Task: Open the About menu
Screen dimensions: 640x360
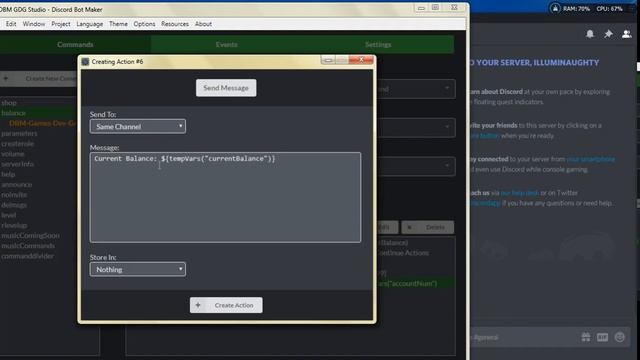Action: (203, 24)
